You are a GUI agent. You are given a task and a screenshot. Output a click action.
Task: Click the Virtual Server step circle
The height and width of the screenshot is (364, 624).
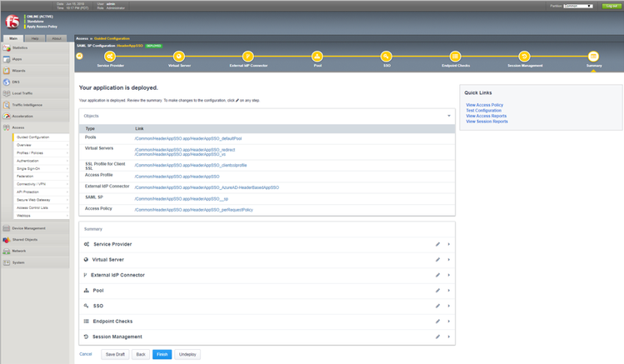179,56
